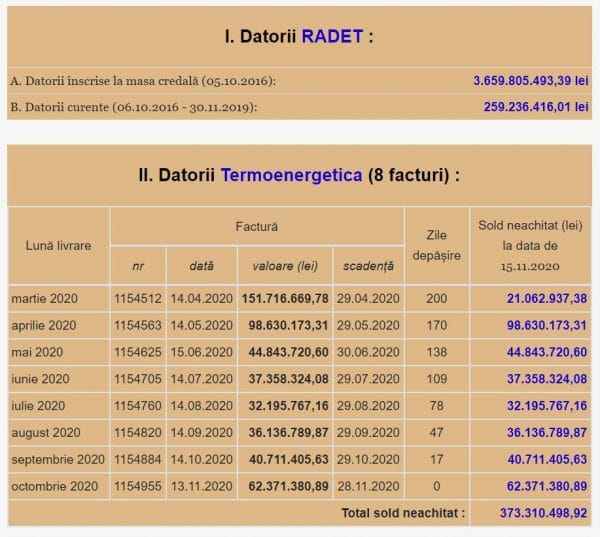Screen dimensions: 600x537
Task: Click the blue unpaid balance 36.136.789,87
Action: (547, 433)
